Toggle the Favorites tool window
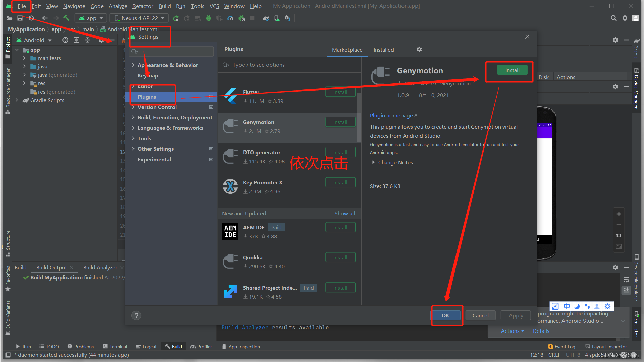The height and width of the screenshot is (362, 644). pos(8,279)
